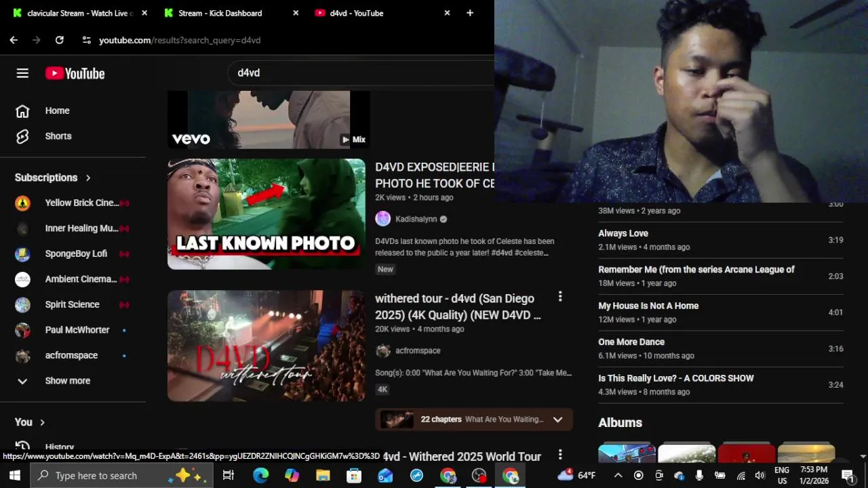Open network settings in system tray
868x488 pixels.
tap(741, 476)
